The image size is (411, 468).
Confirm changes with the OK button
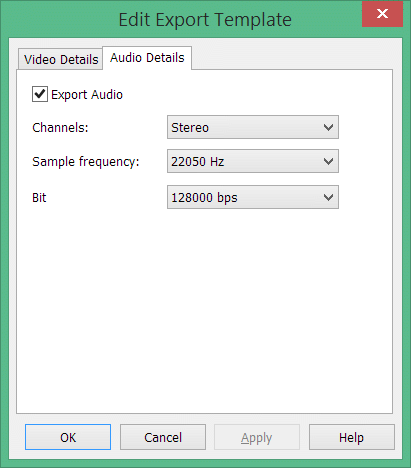pos(68,437)
